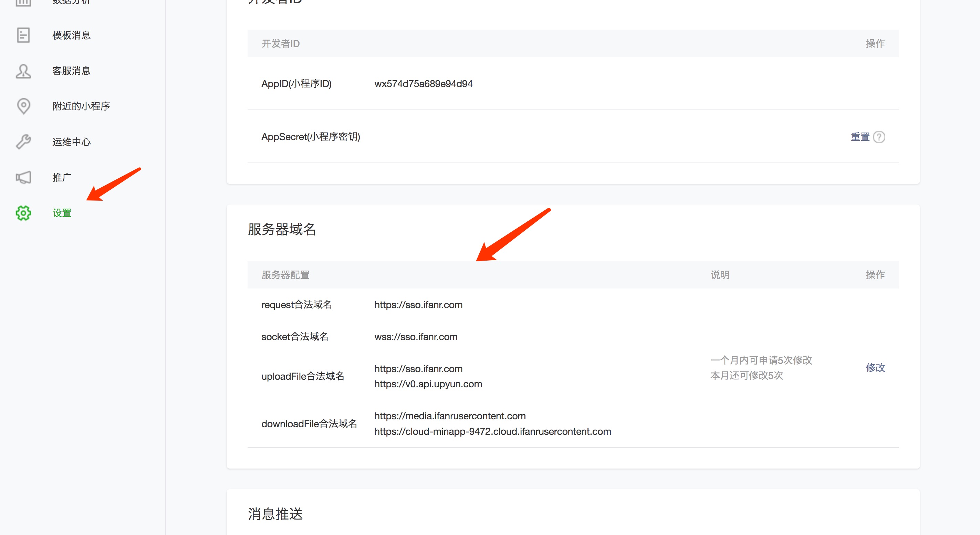
Task: Open the 模板消息 menu item
Action: 72,35
